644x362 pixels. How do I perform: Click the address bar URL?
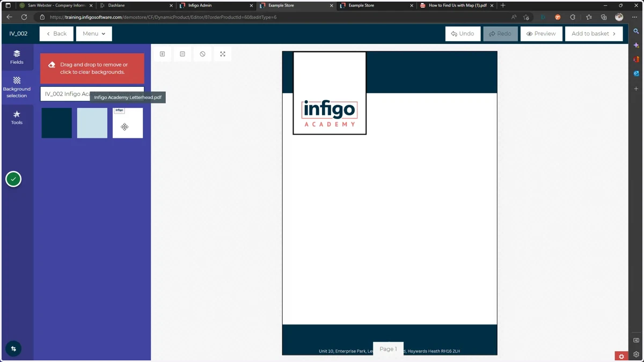163,17
